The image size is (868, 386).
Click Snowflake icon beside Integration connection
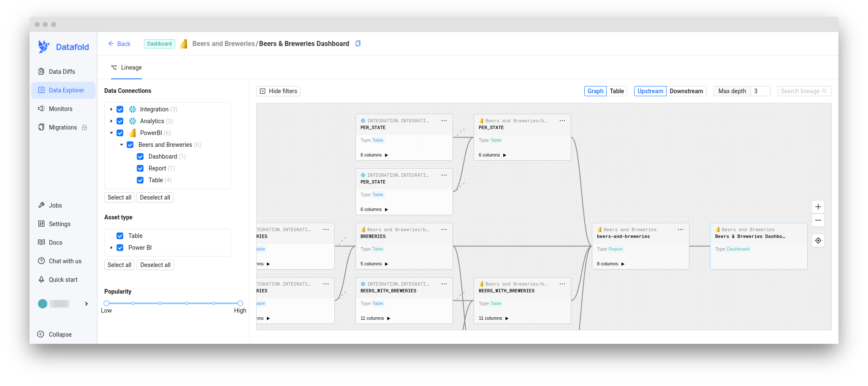pyautogui.click(x=133, y=109)
